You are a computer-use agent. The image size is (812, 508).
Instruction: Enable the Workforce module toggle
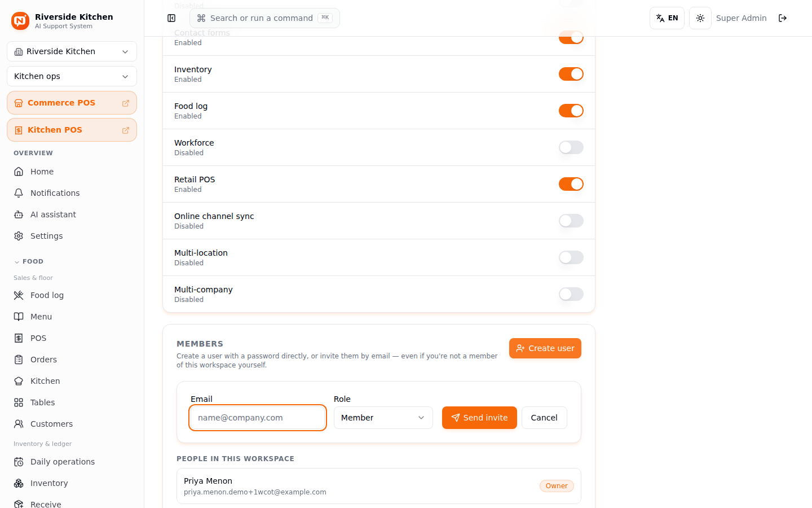point(571,147)
